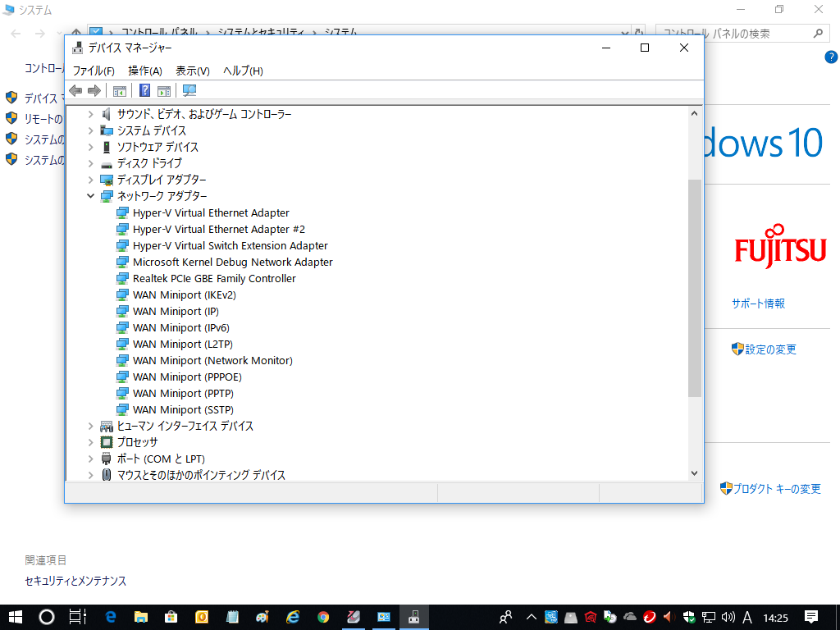Screen dimensions: 840x630
Task: Open the paint palette icon on the taskbar
Action: (x=262, y=617)
